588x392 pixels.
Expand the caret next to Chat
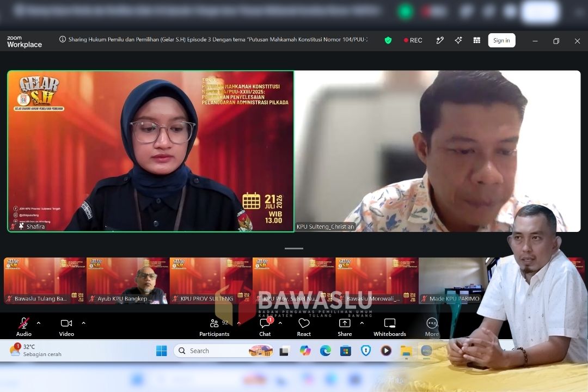pyautogui.click(x=280, y=323)
